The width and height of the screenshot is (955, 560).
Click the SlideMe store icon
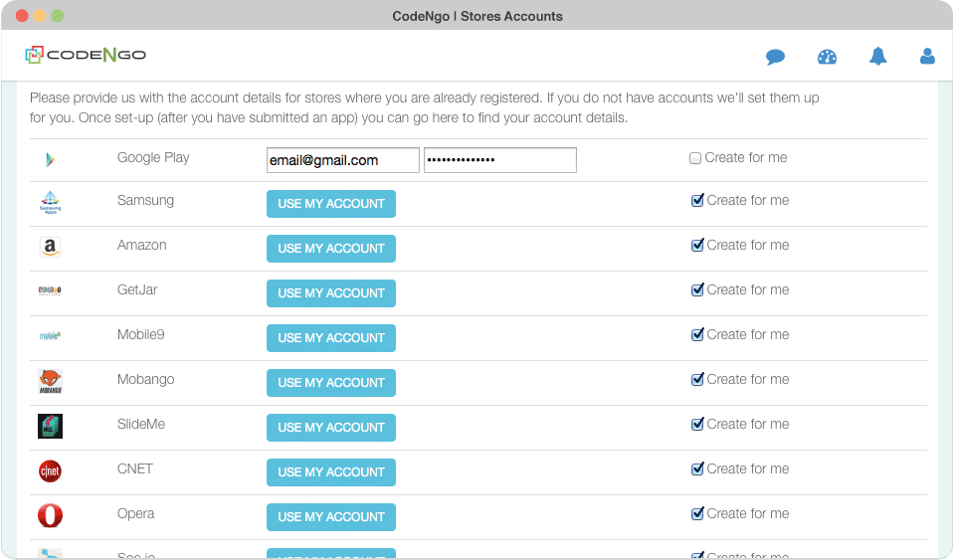[x=50, y=426]
